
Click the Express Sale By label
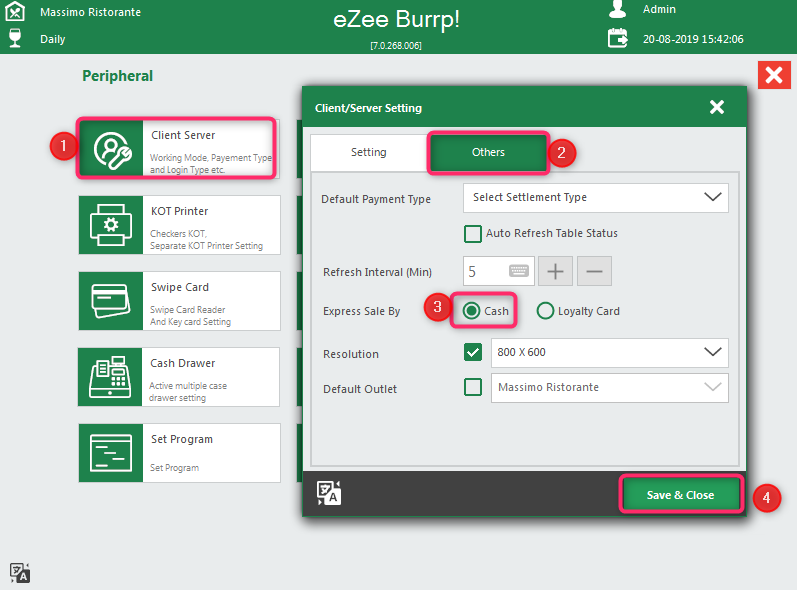361,311
